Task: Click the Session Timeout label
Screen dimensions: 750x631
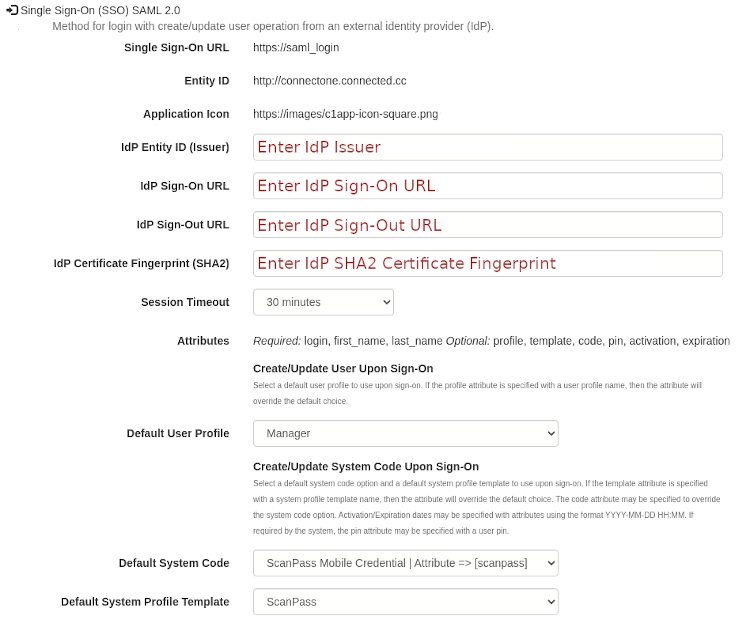Action: tap(185, 302)
